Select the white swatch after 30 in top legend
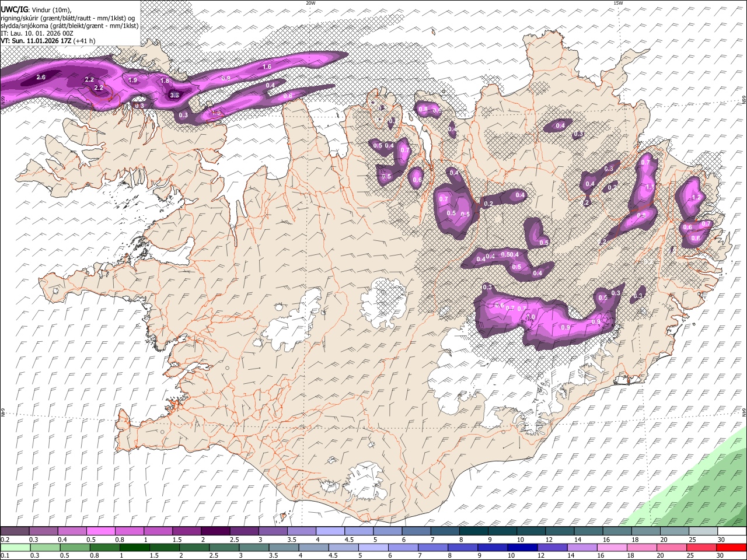Viewport: 747px width, 560px height. tap(732, 531)
